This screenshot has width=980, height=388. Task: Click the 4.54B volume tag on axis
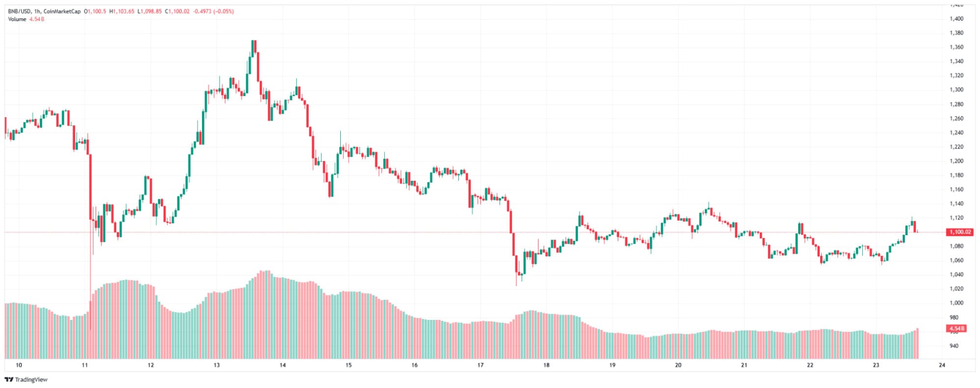[x=956, y=328]
